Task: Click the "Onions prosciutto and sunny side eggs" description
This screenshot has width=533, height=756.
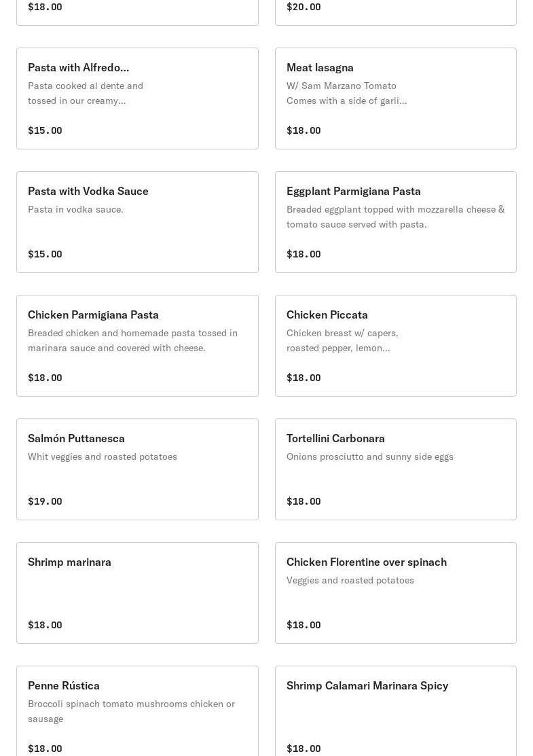Action: coord(370,456)
